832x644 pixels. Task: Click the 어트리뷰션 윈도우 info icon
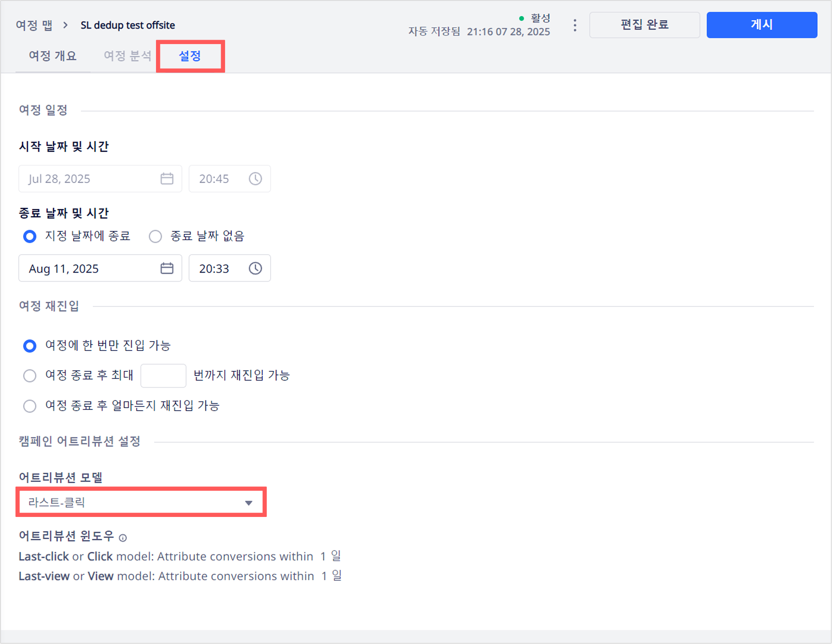(123, 538)
